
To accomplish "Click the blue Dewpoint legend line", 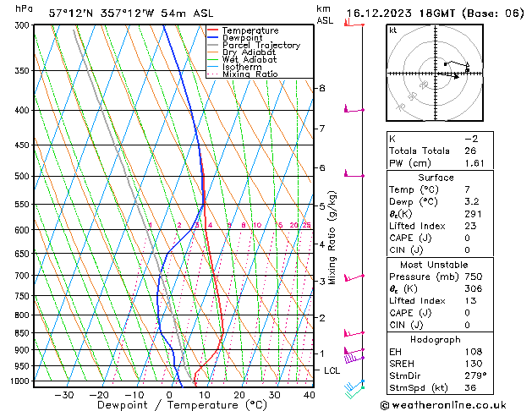I will coord(212,37).
